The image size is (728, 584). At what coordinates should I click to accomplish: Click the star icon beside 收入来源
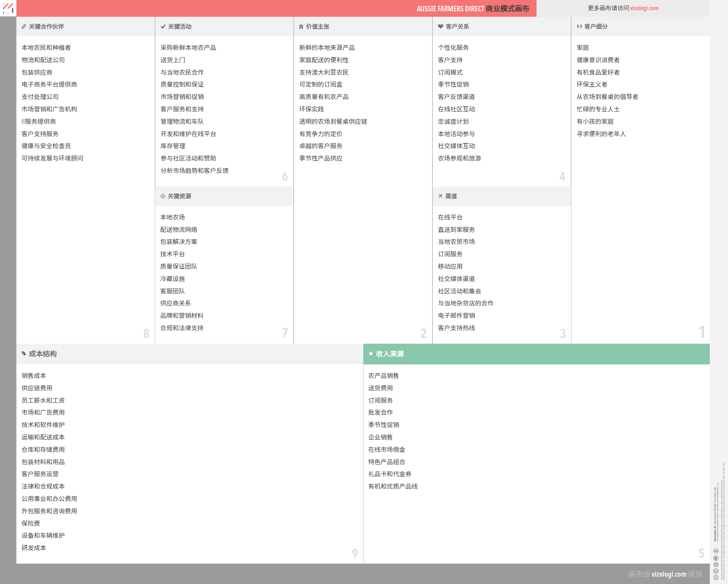[x=371, y=354]
